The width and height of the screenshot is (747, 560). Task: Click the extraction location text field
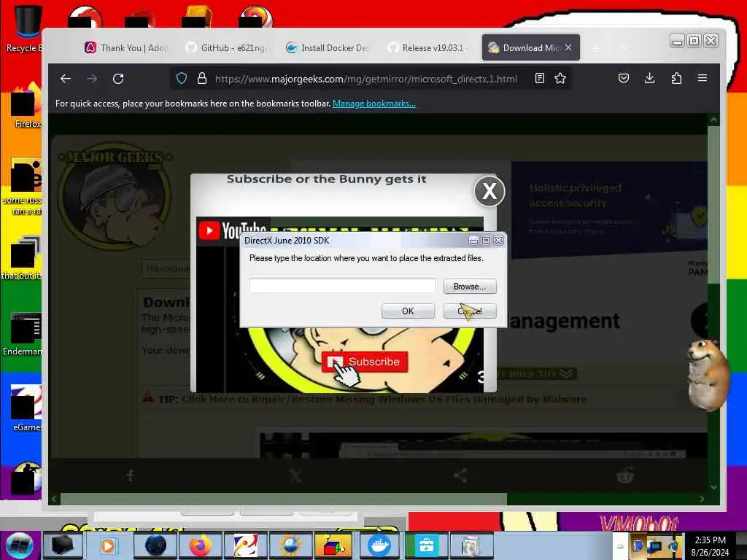click(342, 286)
